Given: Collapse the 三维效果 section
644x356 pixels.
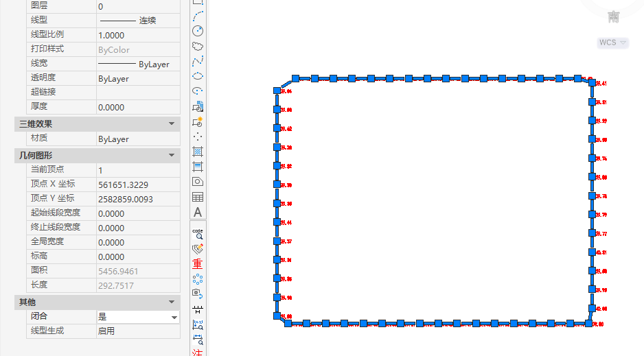Looking at the screenshot, I should [172, 124].
